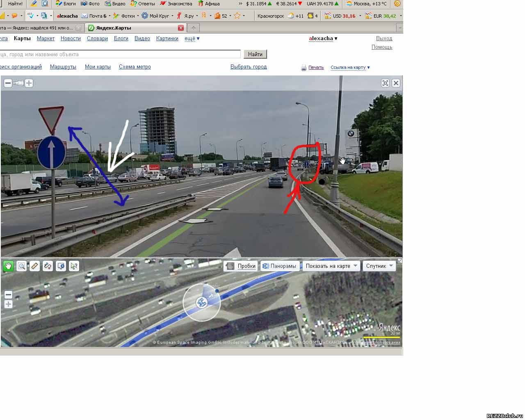The width and height of the screenshot is (525, 420).
Task: Switch panorama to fullscreen mode
Action: tap(385, 83)
